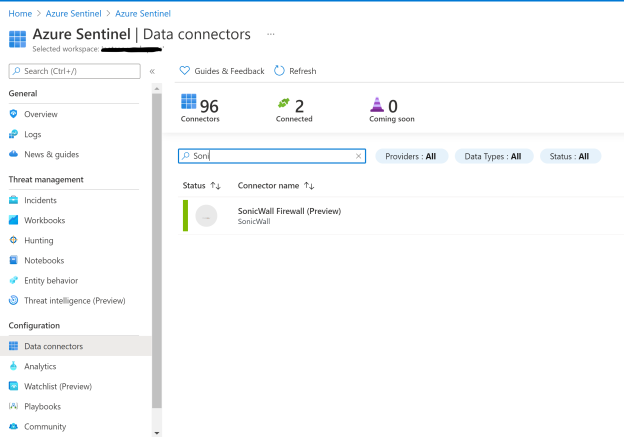The image size is (624, 437).
Task: Click the Connected plug icon
Action: [x=284, y=103]
